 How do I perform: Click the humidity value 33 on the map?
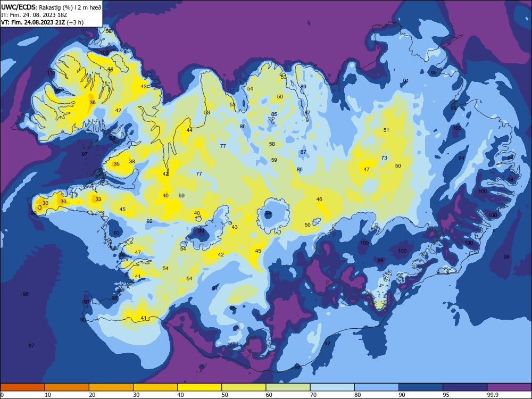[x=98, y=199]
